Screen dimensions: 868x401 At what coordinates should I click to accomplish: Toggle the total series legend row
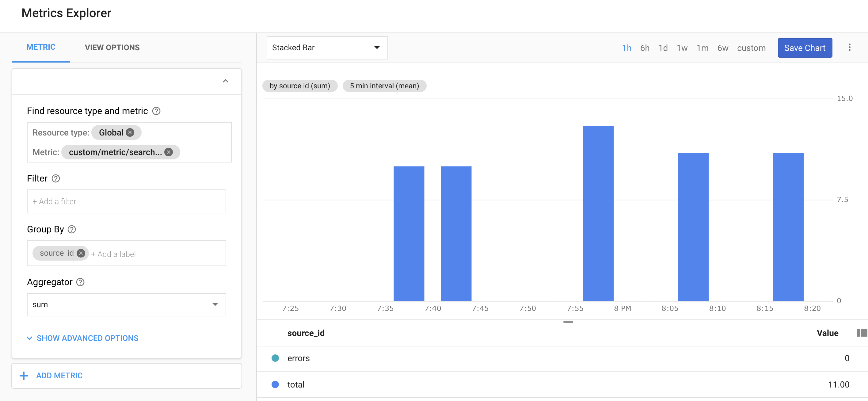coord(296,384)
